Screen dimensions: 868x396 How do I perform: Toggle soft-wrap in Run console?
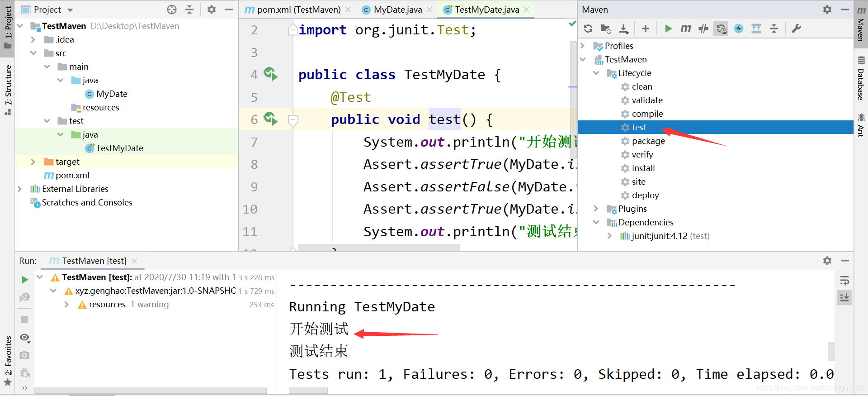pos(844,281)
